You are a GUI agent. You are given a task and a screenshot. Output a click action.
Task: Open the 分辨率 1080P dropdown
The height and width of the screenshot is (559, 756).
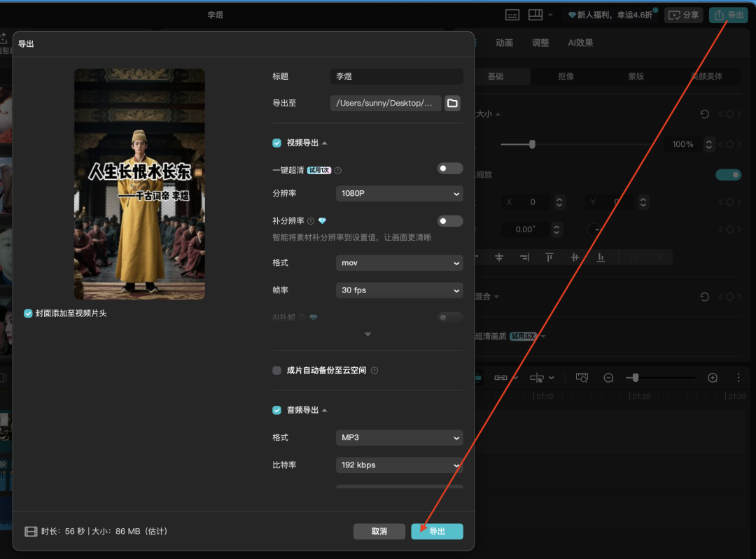pyautogui.click(x=399, y=193)
